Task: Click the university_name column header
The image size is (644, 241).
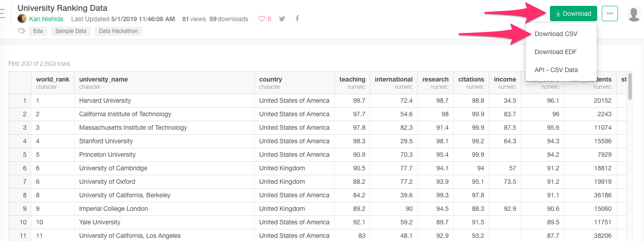Action: [x=164, y=82]
